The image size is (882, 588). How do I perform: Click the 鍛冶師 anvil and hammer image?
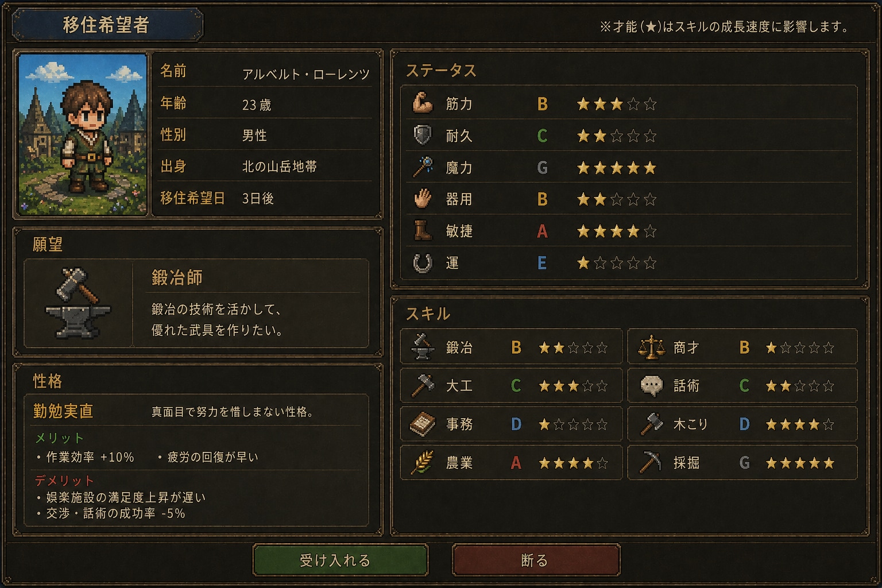(x=78, y=303)
